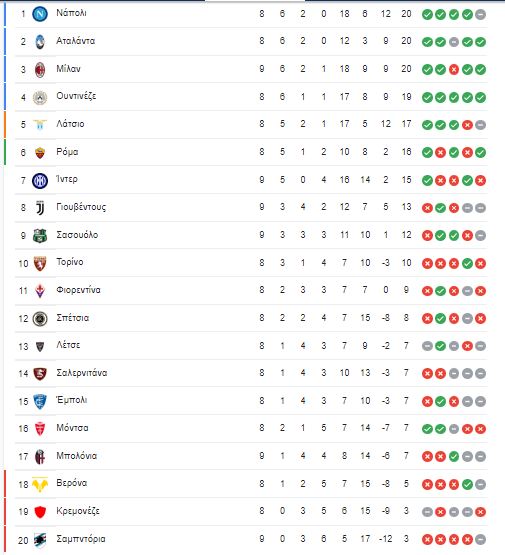Open the Ουντινέζε team link
Viewport: 505px width, 555px height.
pos(76,96)
